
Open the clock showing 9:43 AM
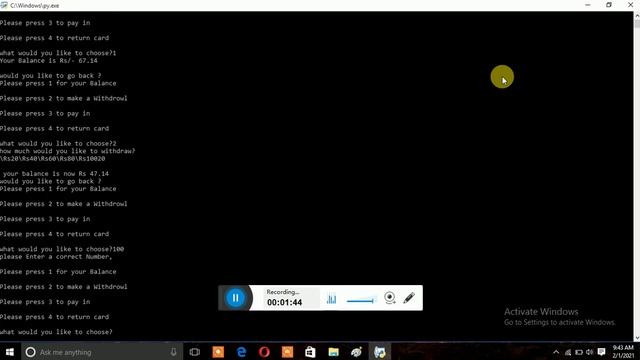[623, 352]
